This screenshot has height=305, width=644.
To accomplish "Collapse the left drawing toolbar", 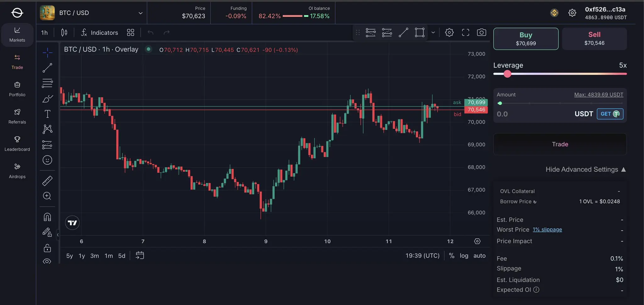I will [x=58, y=235].
